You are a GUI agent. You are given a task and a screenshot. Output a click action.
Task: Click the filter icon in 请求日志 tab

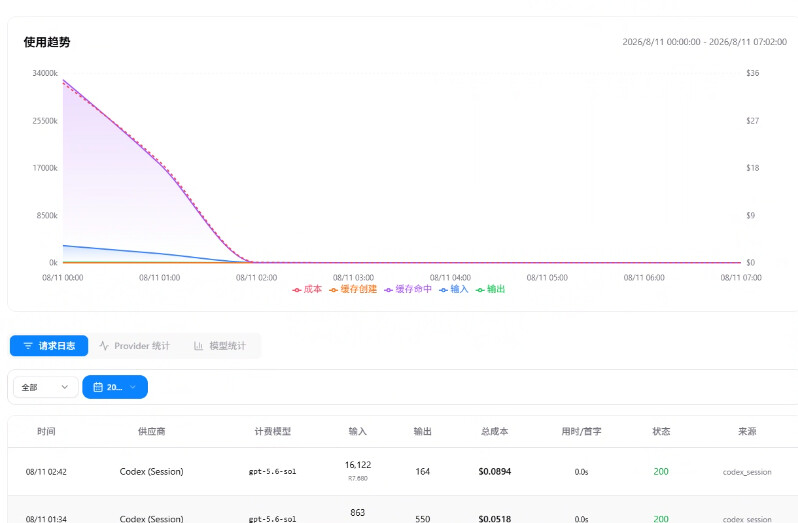[28, 346]
